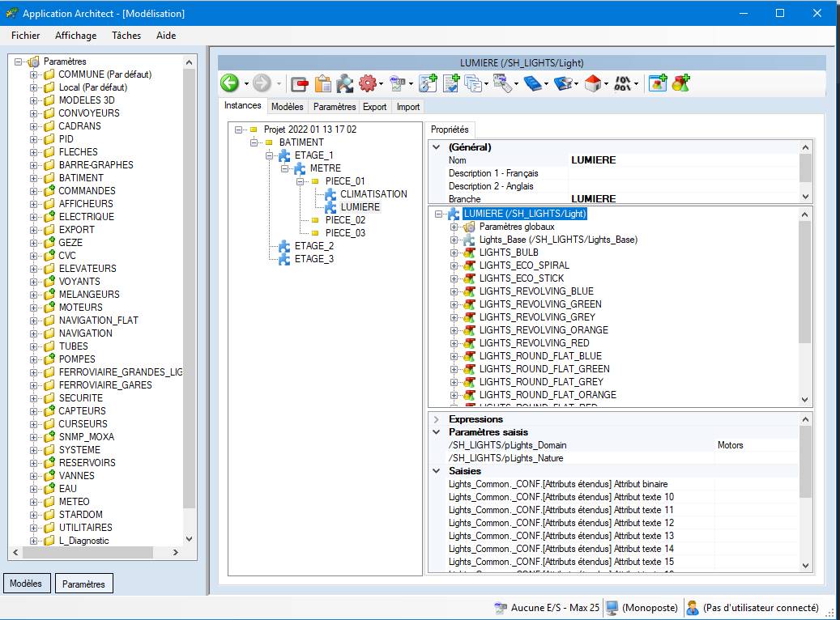Click the add shapes window toolbar icon
This screenshot has height=620, width=840.
[658, 83]
